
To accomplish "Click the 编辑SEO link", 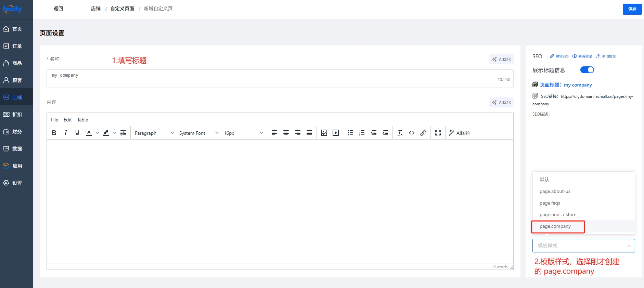I will tap(559, 56).
